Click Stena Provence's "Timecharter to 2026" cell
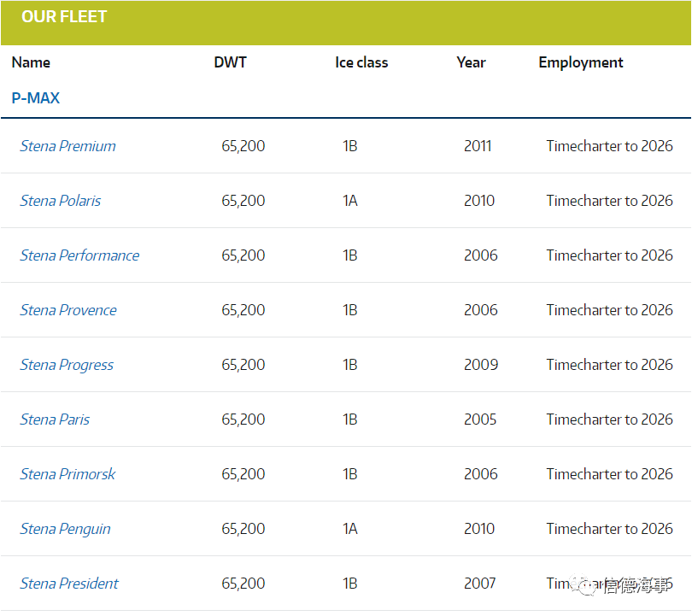Viewport: 692px width, 616px height. 609,310
